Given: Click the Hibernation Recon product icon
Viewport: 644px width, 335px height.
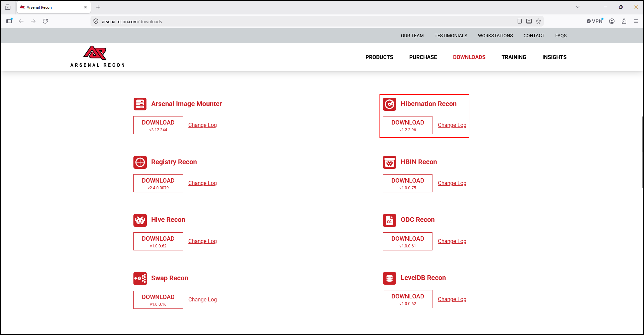Looking at the screenshot, I should pos(390,104).
